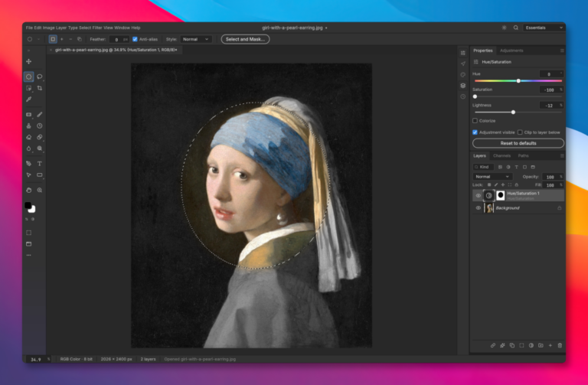Click the Layers stack icon in side strip

(463, 86)
